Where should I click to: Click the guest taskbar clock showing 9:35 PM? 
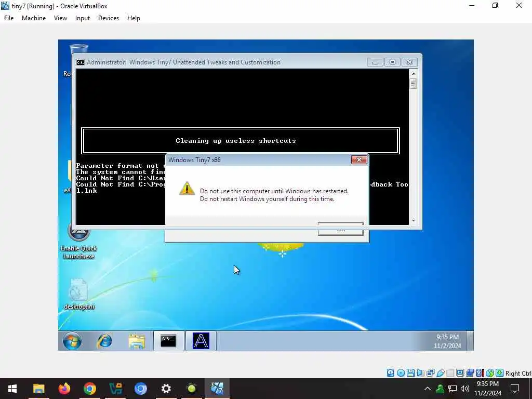click(447, 341)
